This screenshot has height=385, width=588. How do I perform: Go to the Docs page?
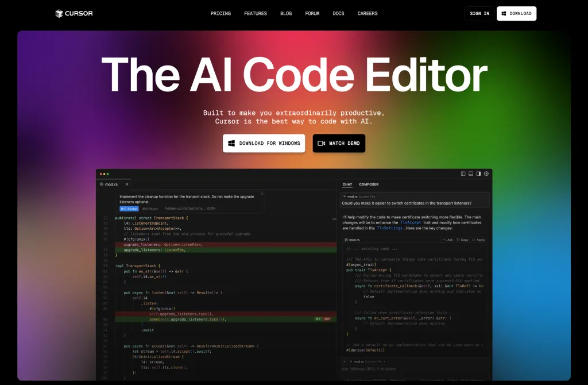(x=338, y=13)
